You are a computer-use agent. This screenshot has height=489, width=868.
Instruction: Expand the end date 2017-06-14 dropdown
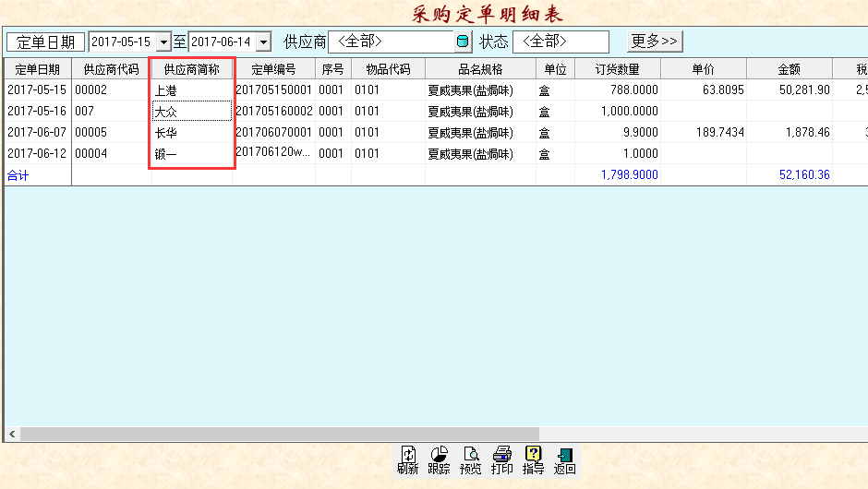(264, 42)
